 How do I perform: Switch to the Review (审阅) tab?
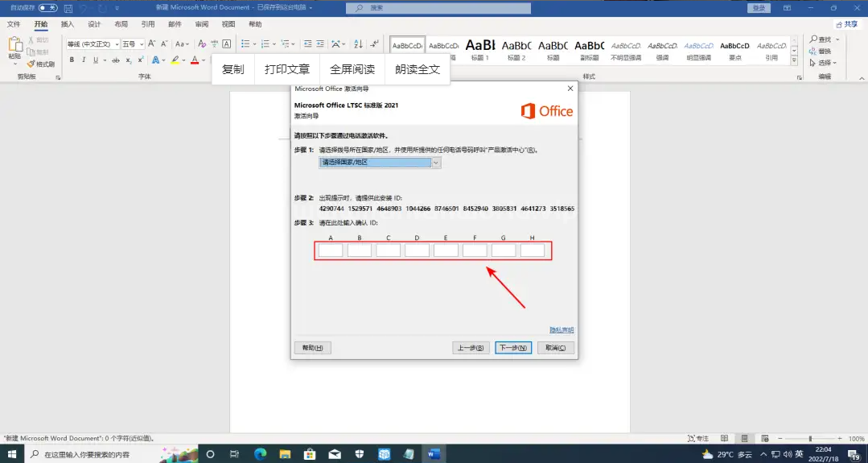click(201, 24)
